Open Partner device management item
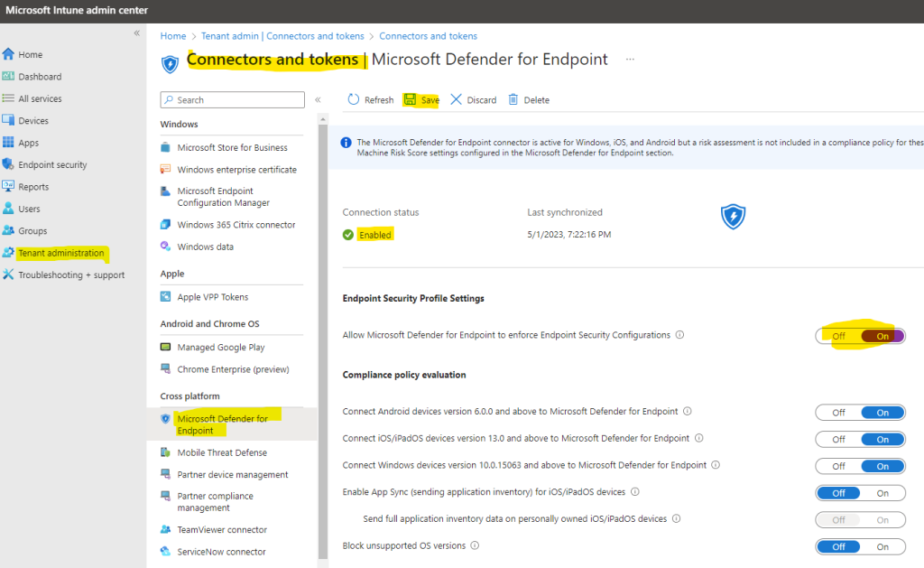Viewport: 924px width, 568px height. tap(232, 474)
